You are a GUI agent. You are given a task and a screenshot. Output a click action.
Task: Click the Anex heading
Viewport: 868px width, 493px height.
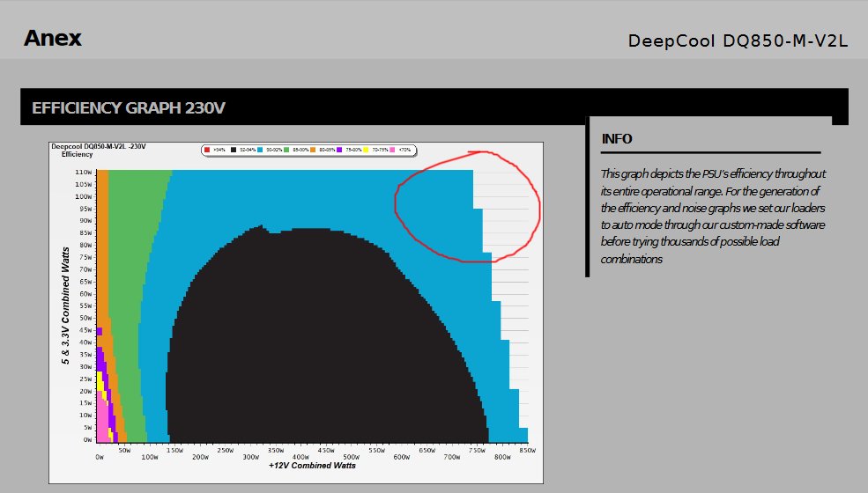pyautogui.click(x=53, y=38)
